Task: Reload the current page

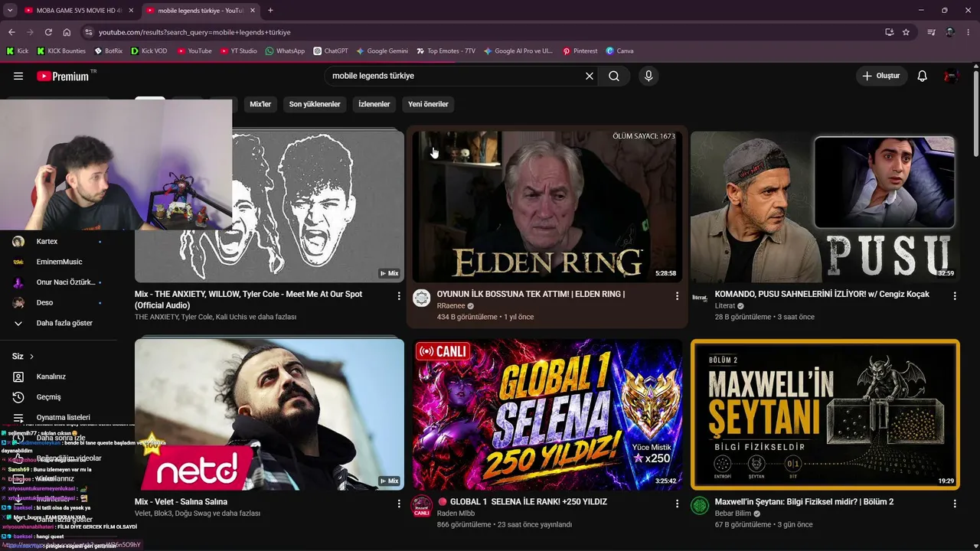Action: click(x=48, y=32)
